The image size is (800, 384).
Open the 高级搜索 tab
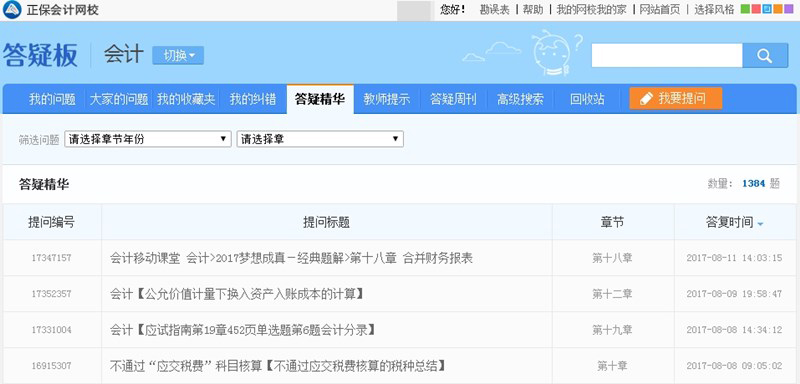520,99
